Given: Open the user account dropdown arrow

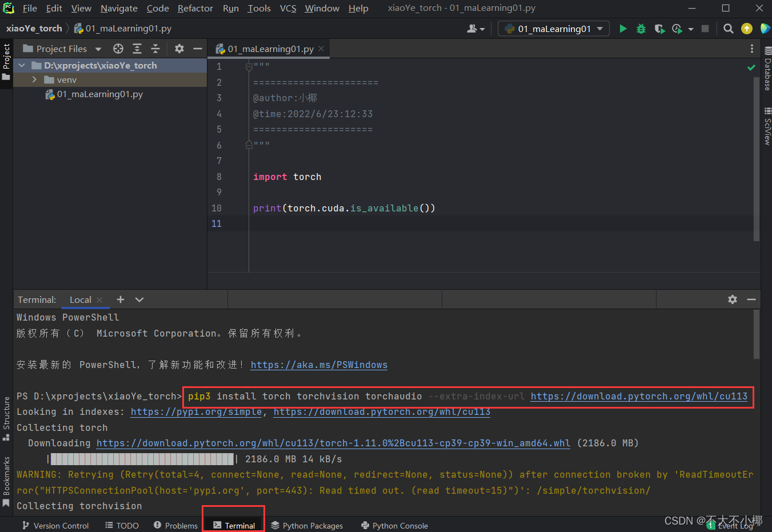Looking at the screenshot, I should pyautogui.click(x=482, y=29).
